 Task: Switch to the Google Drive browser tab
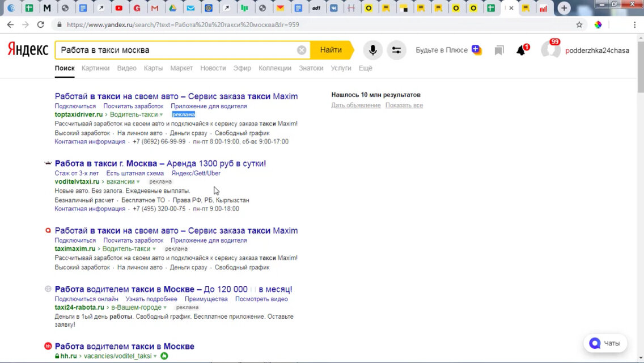pyautogui.click(x=173, y=8)
